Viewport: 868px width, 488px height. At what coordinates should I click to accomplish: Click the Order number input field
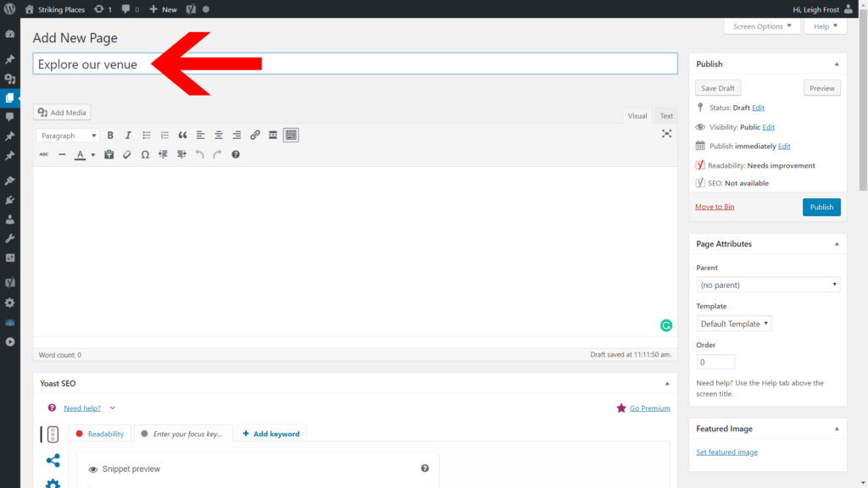(x=715, y=362)
